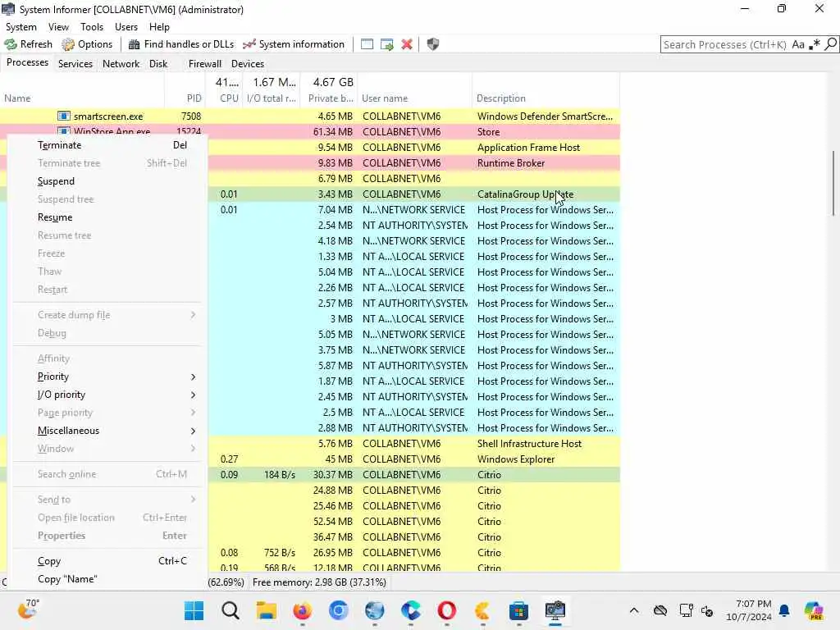Choose Copy "Name" in context menu
The width and height of the screenshot is (840, 630).
tap(107, 579)
